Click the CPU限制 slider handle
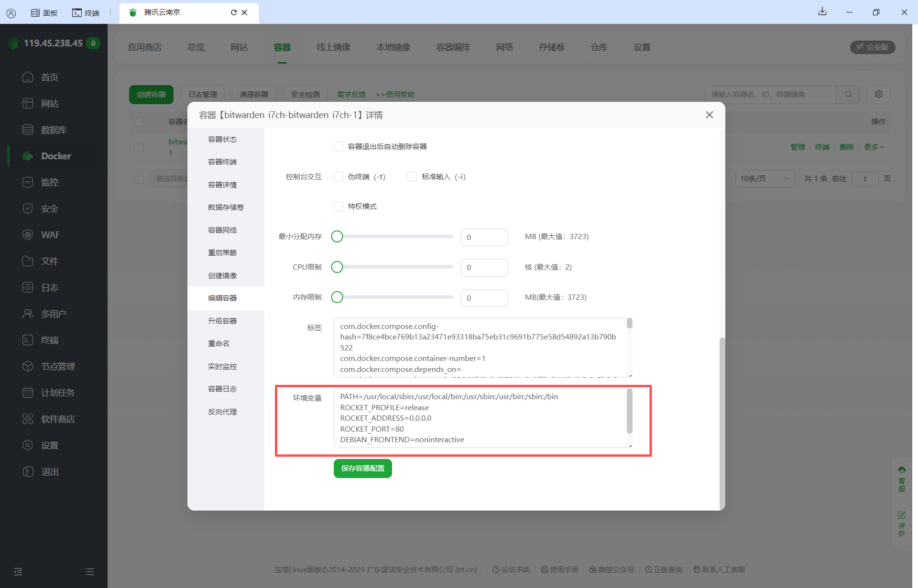This screenshot has width=918, height=588. click(337, 267)
